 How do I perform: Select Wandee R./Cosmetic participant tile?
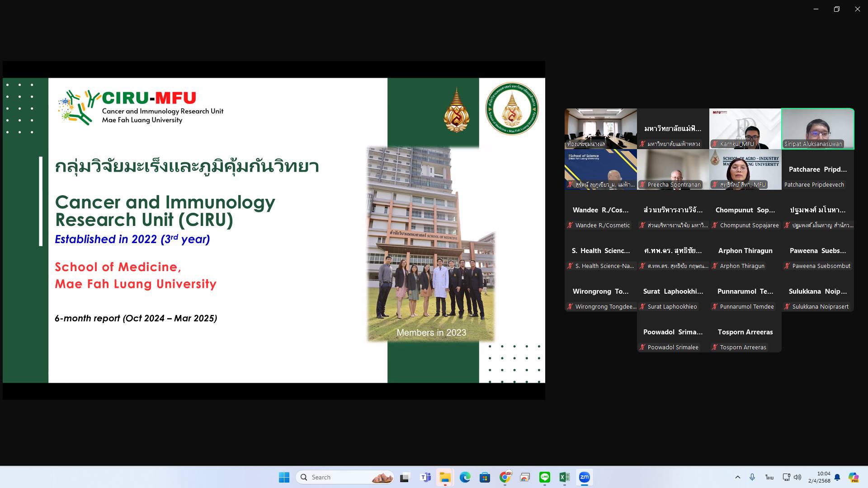(x=601, y=210)
